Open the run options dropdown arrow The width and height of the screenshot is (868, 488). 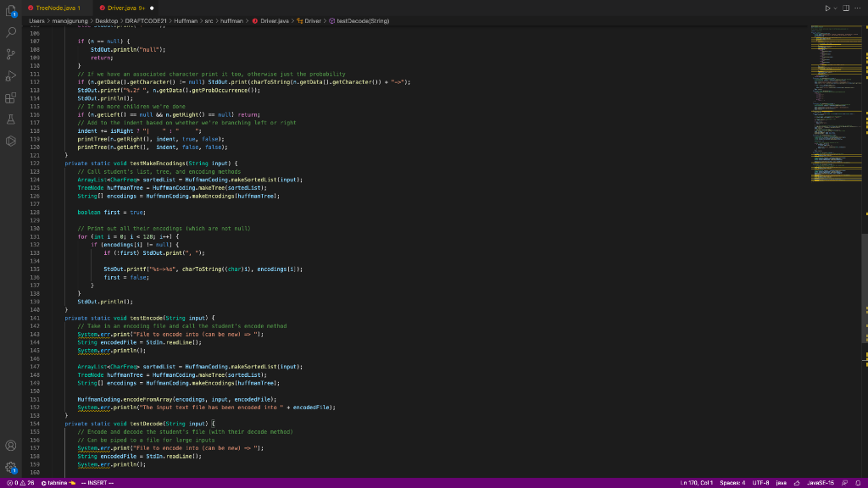835,8
